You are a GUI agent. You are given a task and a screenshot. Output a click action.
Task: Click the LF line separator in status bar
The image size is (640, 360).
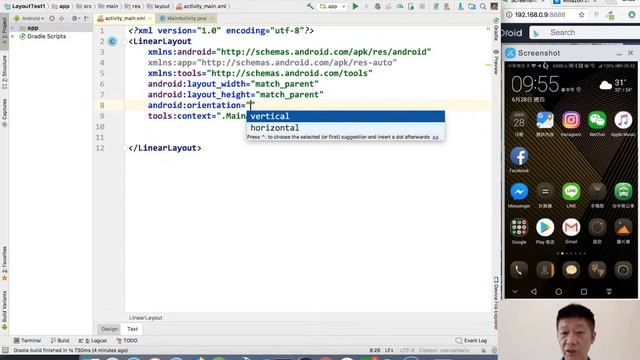(389, 350)
